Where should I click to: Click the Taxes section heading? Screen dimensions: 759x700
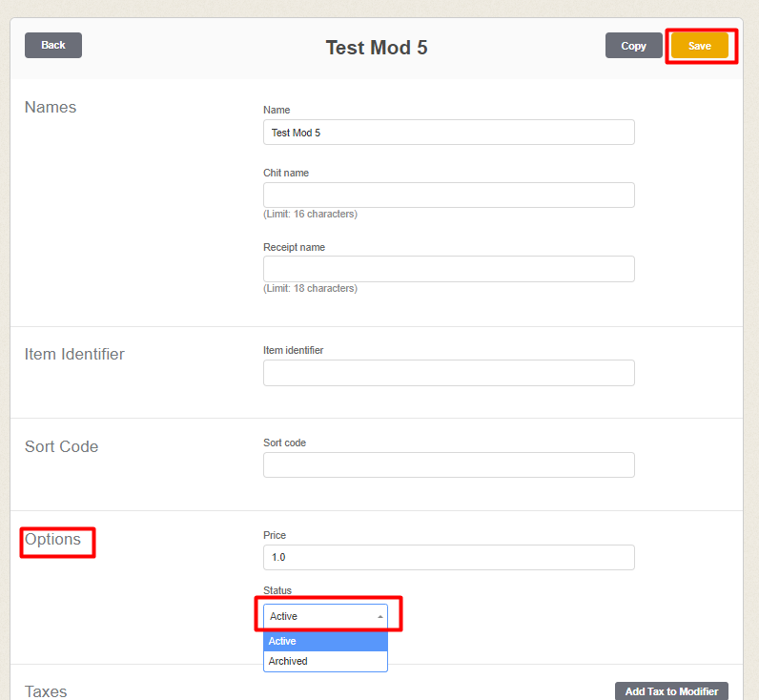click(x=46, y=691)
